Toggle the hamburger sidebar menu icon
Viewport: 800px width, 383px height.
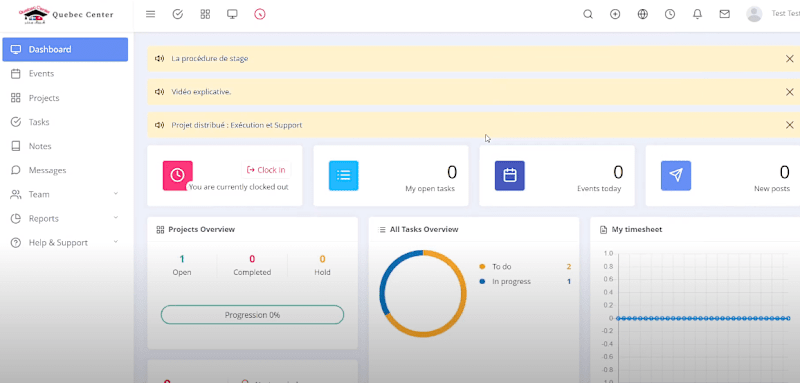point(151,14)
